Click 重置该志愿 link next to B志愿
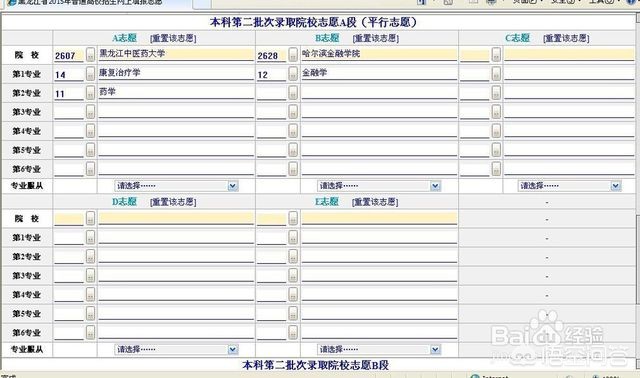Viewport: 640px width, 378px height. click(376, 38)
